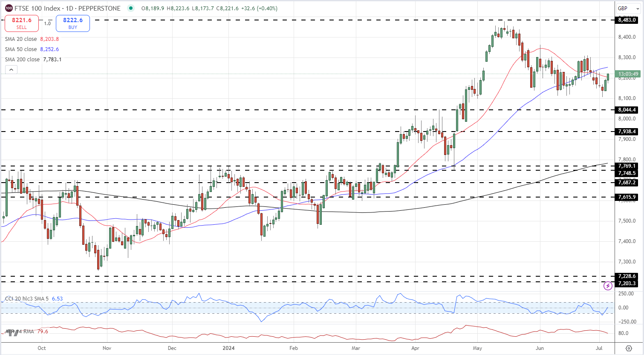Select the ATR RMA 79.6 legend
The height and width of the screenshot is (355, 644).
coord(26,332)
